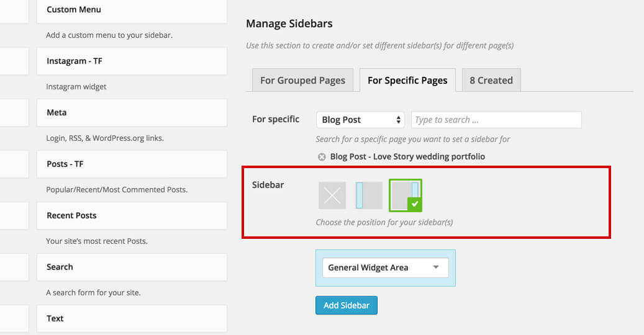Focus the Type to search field
Viewport: 644px width, 335px height.
(x=496, y=120)
